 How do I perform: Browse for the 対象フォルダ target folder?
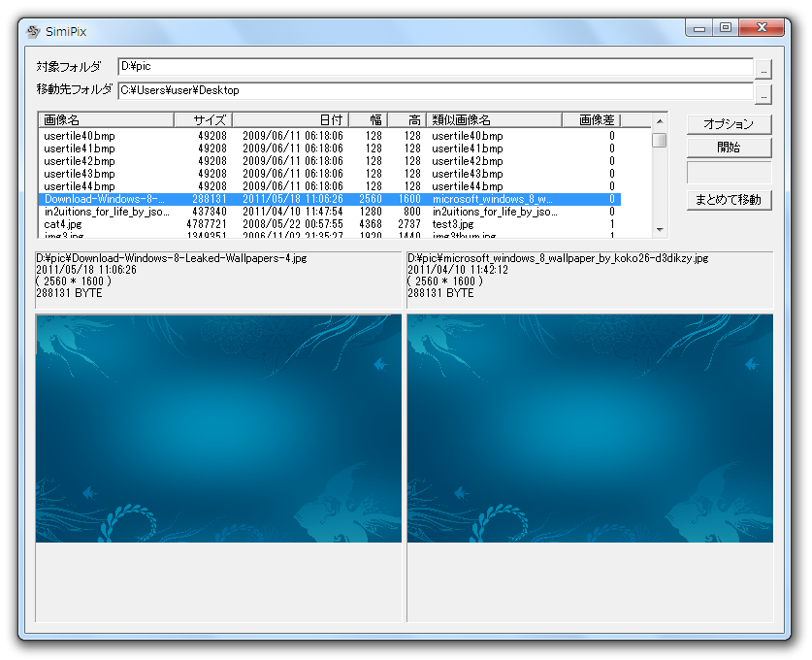[x=763, y=69]
